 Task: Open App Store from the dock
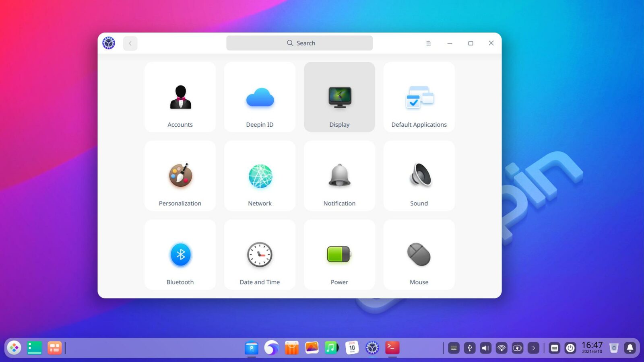click(291, 348)
